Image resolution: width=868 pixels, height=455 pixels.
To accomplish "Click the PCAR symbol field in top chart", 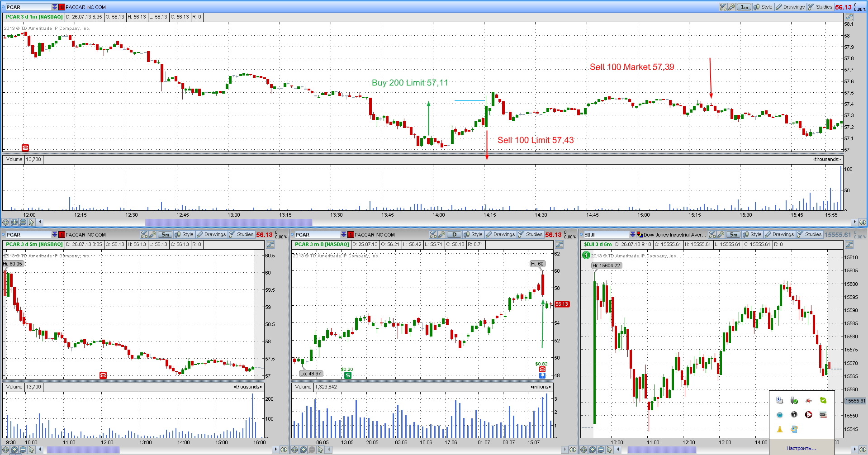I will pyautogui.click(x=28, y=7).
